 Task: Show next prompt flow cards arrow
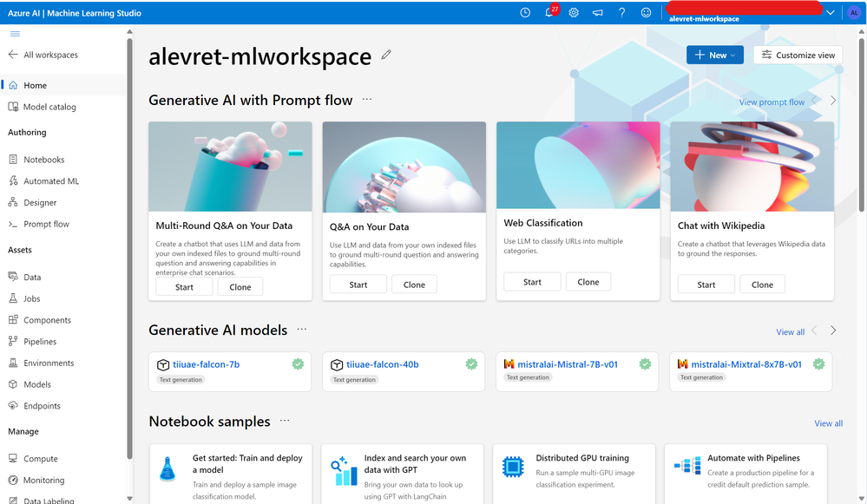(x=832, y=101)
